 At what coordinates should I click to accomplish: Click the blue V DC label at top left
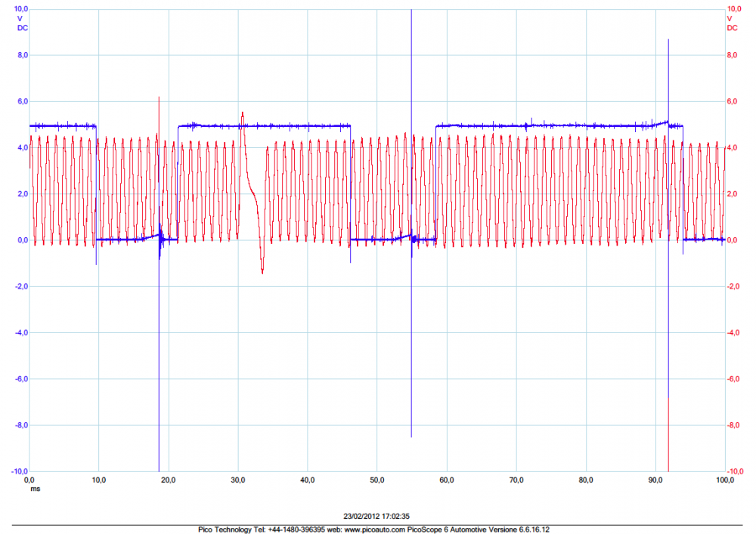point(20,23)
